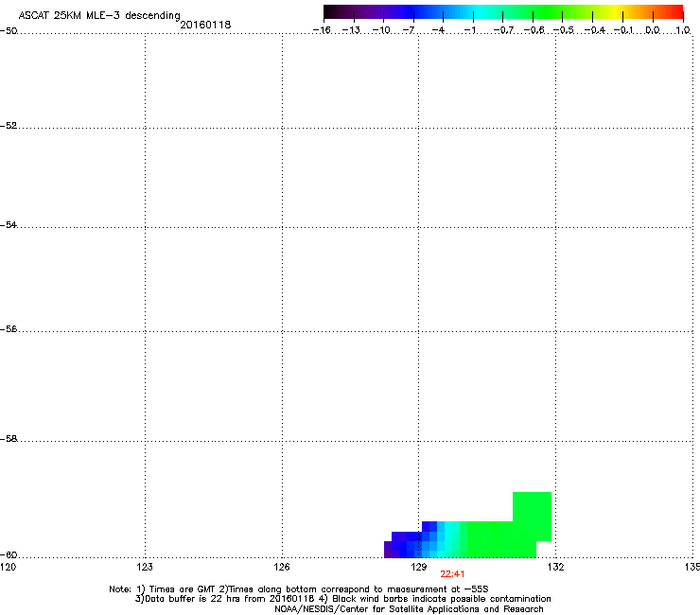
Task: Click the color scale label -0.5
Action: coord(564,30)
